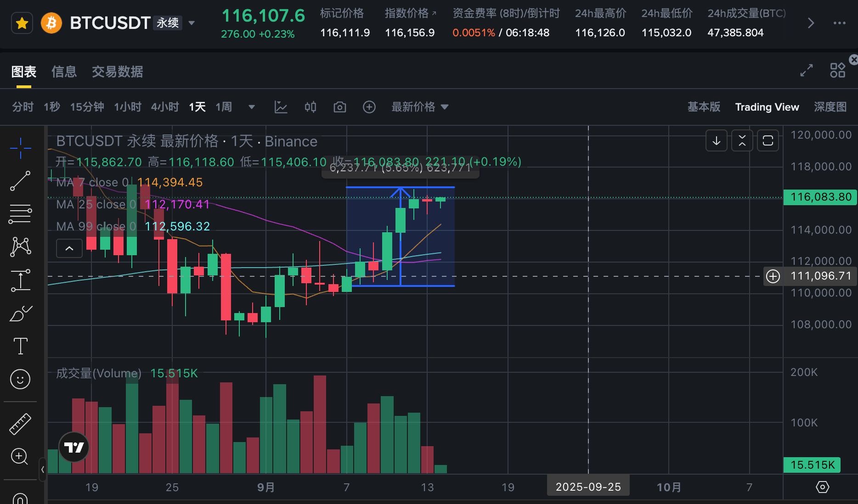Toggle the favorite star for BTCUSDT
Screen dimensions: 858x504
tap(22, 23)
